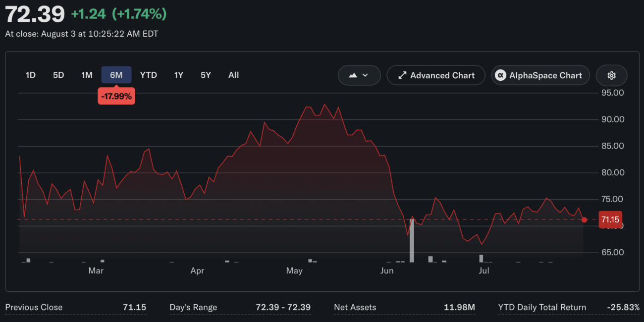Click the -25.83% return value

coord(623,307)
